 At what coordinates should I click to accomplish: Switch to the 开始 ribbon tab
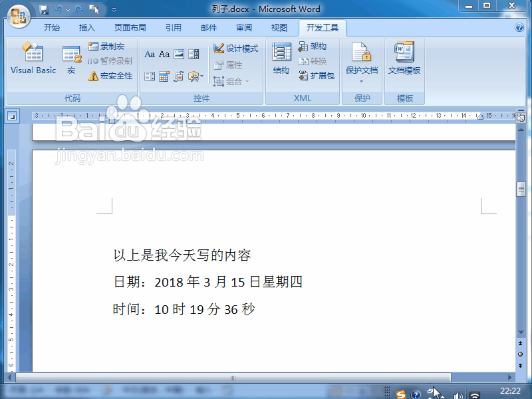click(x=51, y=28)
